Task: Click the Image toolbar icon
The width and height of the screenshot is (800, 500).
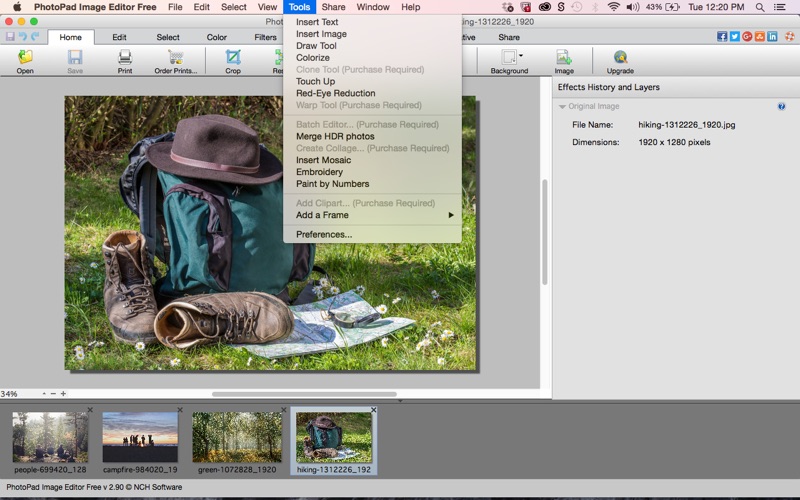Action: pos(564,59)
